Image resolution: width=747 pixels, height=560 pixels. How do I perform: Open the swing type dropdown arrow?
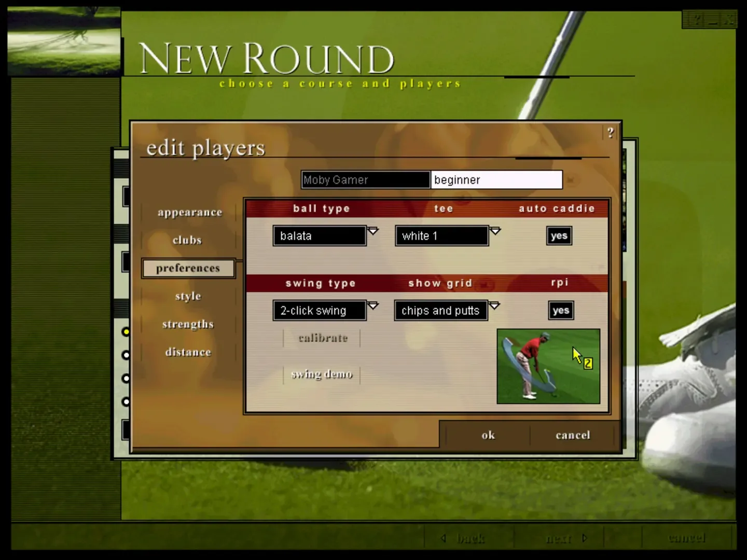tap(373, 305)
